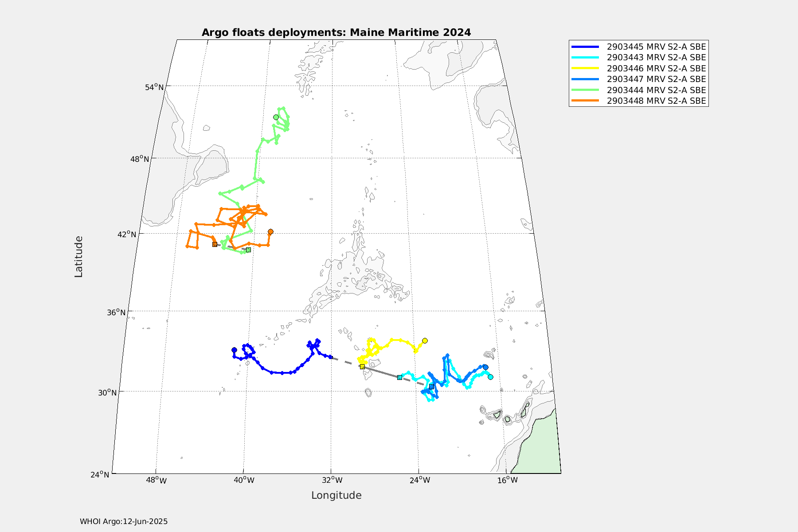The image size is (798, 532).
Task: Click the cyan float's square deployment marker
Action: 399,377
